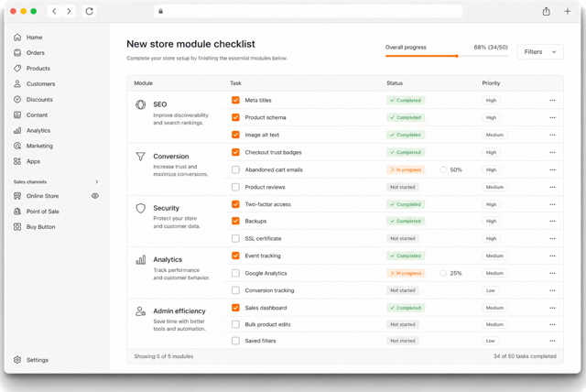Click the SEO module globe icon
586x392 pixels.
tap(140, 104)
